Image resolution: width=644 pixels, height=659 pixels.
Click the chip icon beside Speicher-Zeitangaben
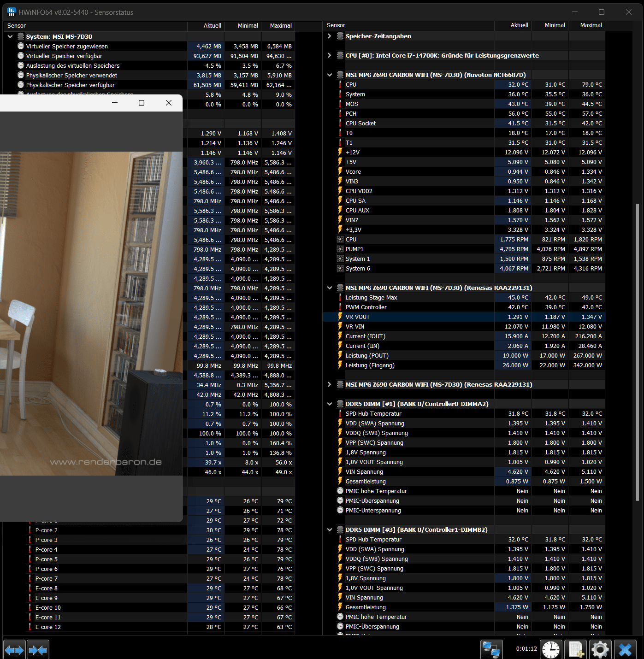340,36
